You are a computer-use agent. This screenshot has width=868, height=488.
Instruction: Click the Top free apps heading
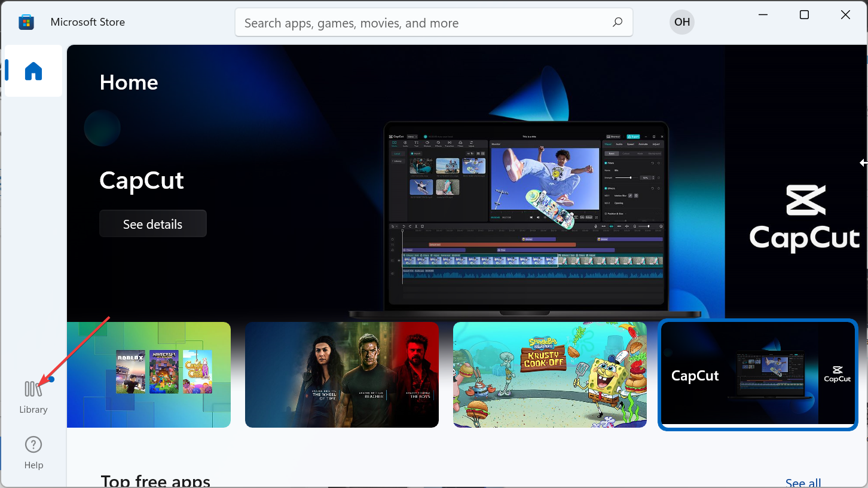pyautogui.click(x=155, y=481)
